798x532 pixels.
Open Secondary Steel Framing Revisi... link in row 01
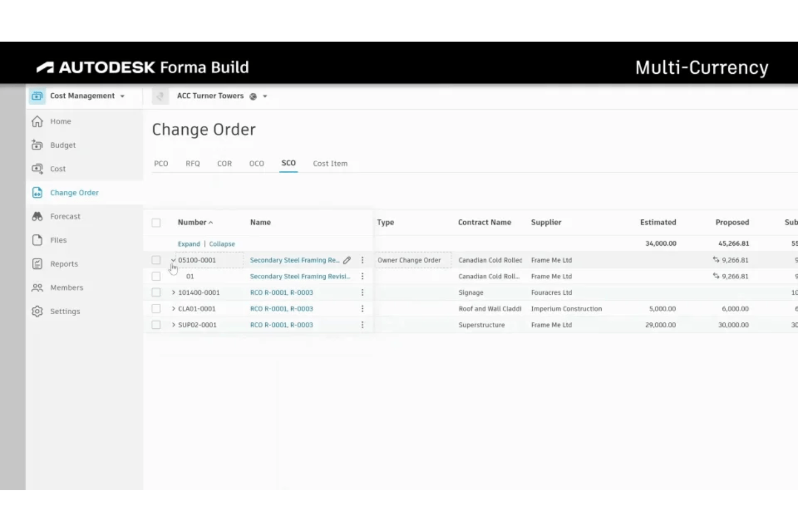(x=300, y=276)
